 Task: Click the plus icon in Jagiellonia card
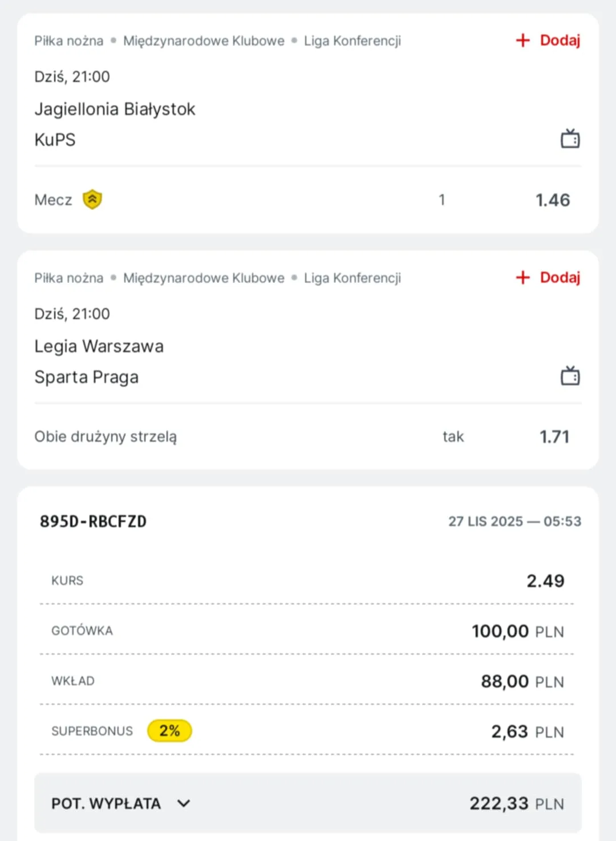point(522,40)
